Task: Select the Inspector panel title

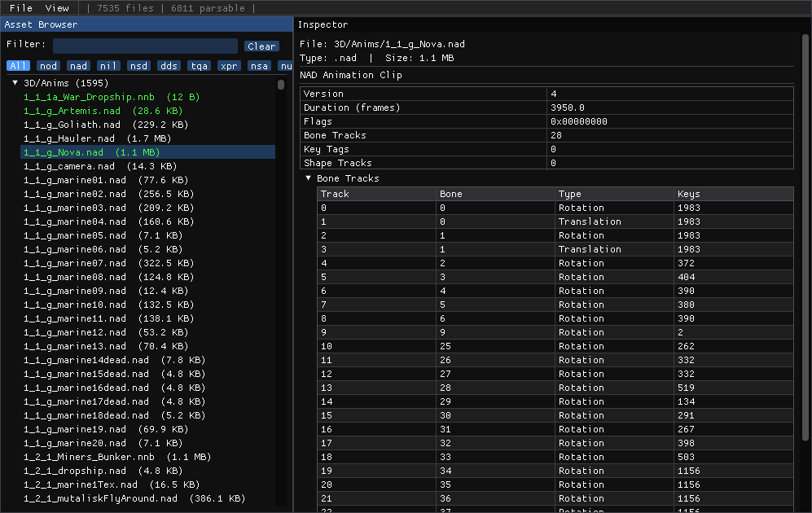Action: click(323, 24)
